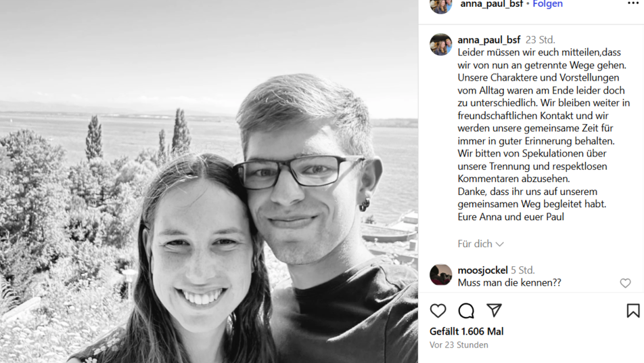Open moosjockel's profile picture
Viewport: 644px width, 363px height.
point(440,274)
